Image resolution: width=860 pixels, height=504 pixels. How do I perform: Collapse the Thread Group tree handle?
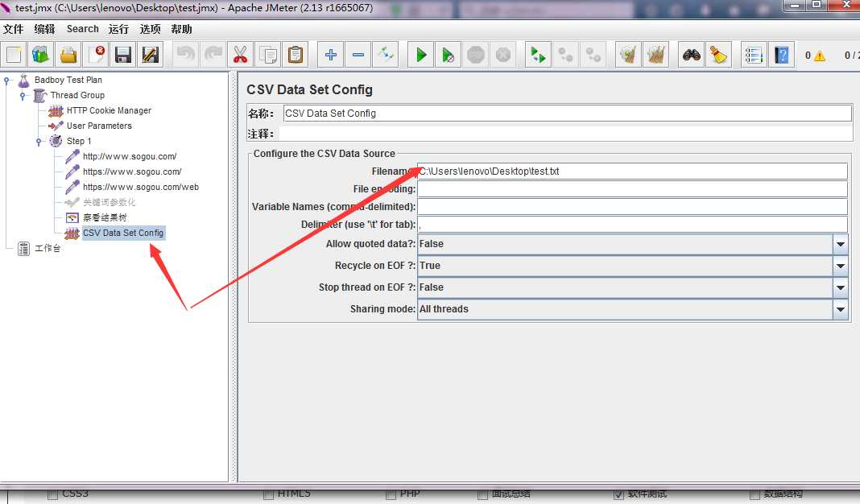tap(23, 96)
